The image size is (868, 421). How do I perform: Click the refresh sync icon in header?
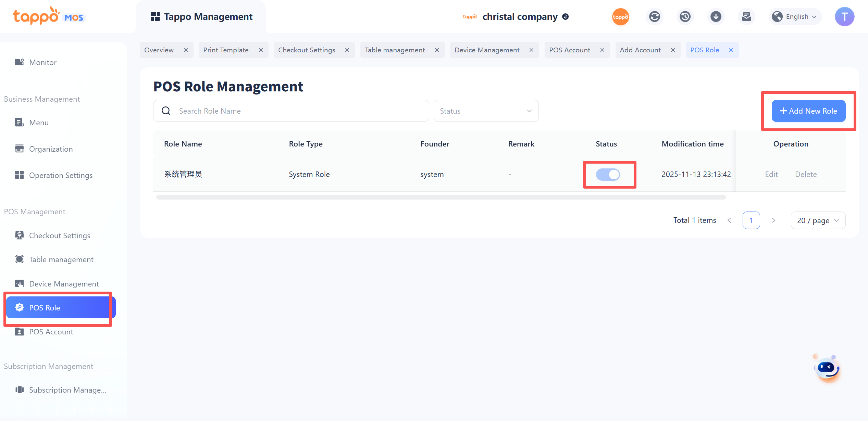click(x=654, y=16)
